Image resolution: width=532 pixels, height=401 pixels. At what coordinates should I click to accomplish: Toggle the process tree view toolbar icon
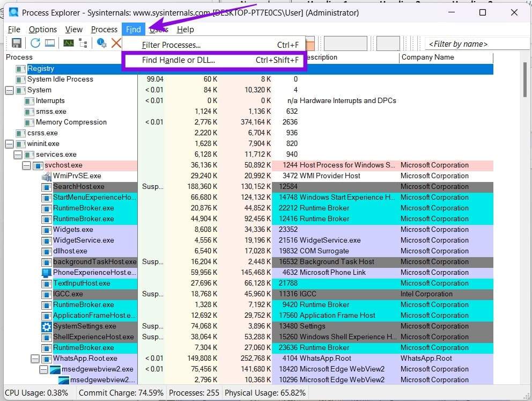[83, 43]
